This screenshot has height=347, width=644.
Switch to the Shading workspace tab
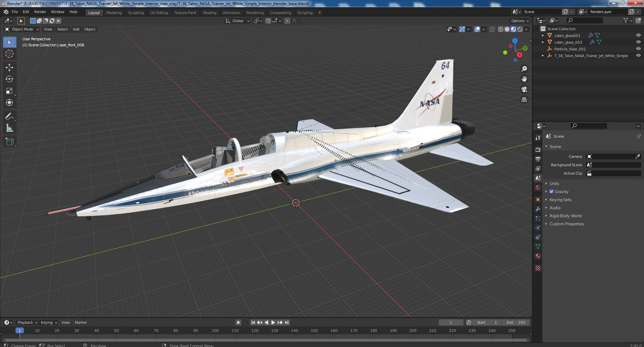coord(209,13)
